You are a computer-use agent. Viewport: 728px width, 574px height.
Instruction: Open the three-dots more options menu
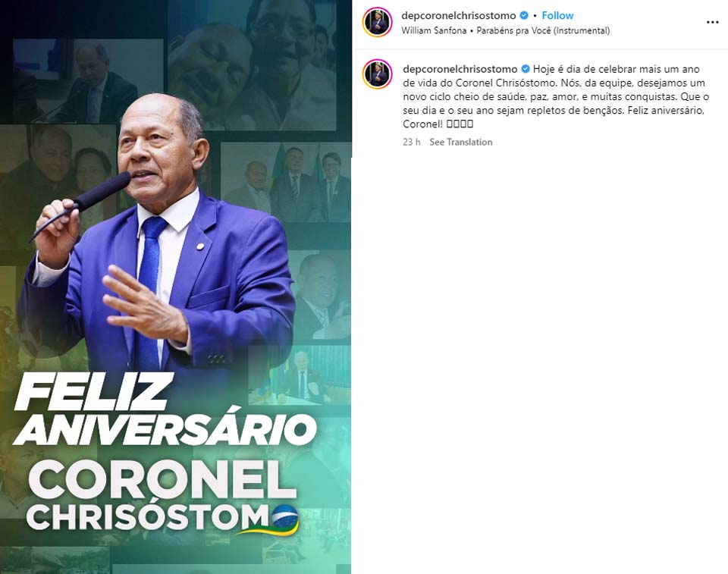pyautogui.click(x=712, y=22)
